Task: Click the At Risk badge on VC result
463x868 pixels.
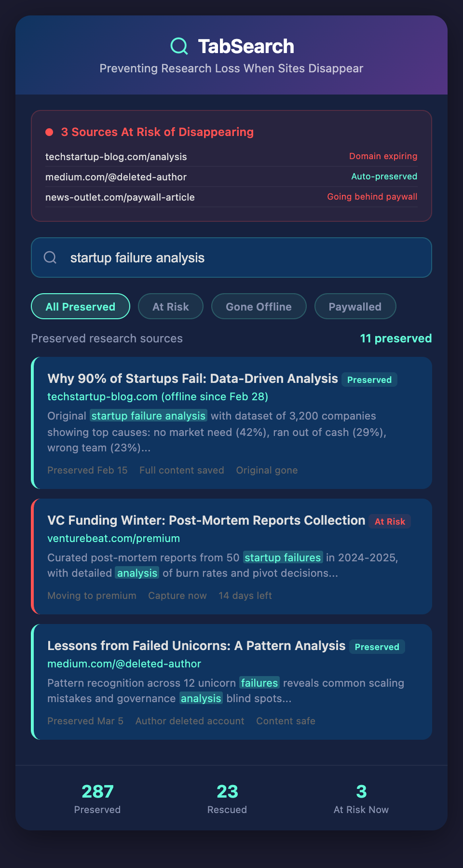Action: tap(390, 521)
